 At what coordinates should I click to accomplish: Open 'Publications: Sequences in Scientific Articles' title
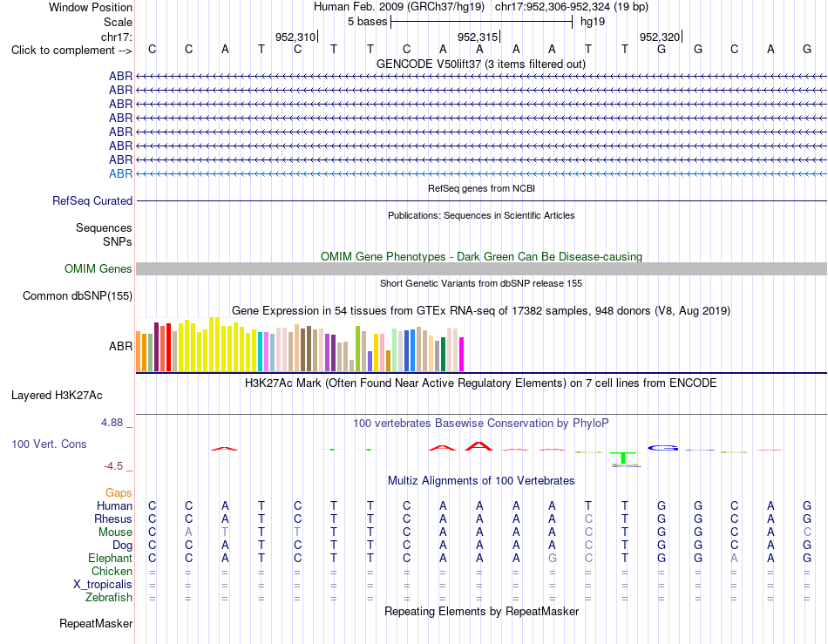pyautogui.click(x=481, y=215)
